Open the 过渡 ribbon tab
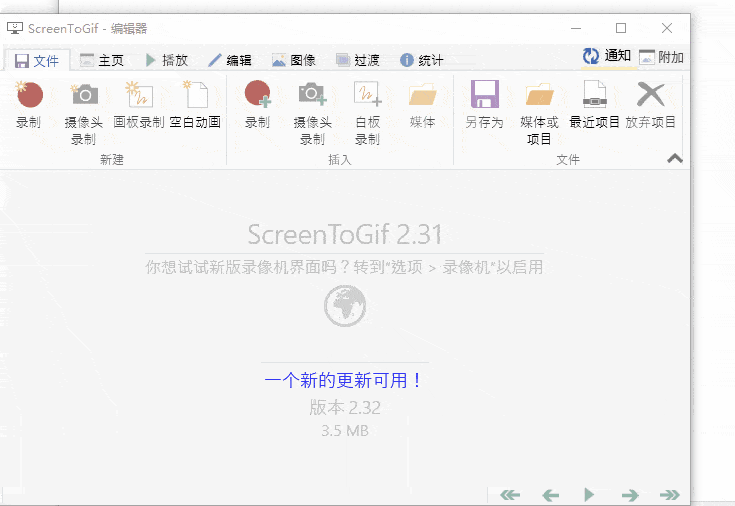 [358, 60]
